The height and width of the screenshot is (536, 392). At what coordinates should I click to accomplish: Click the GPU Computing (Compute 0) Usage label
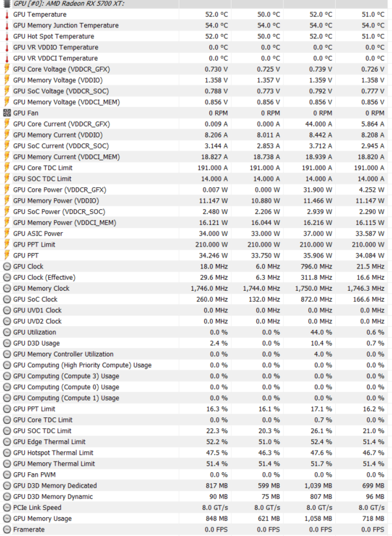pyautogui.click(x=67, y=387)
